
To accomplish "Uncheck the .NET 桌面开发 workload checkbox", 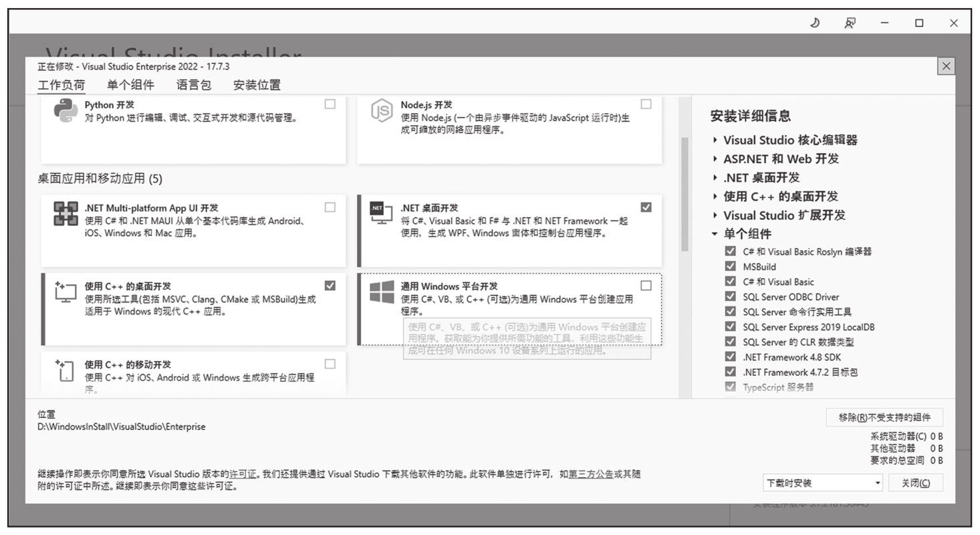I will (x=646, y=207).
